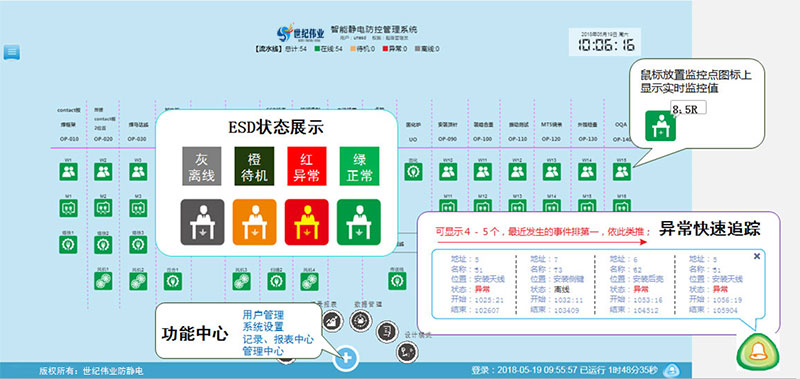Select the M2 workstation monitor icon
Image resolution: width=800 pixels, height=379 pixels.
coord(103,208)
